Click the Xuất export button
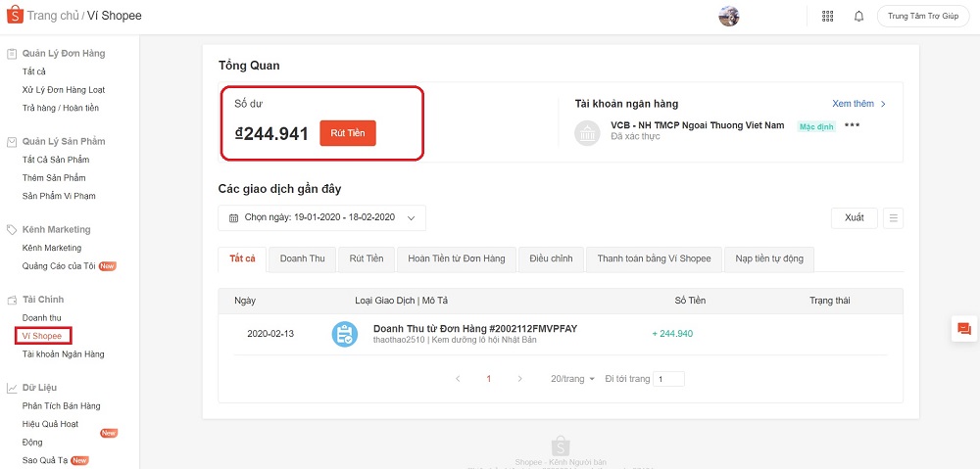Image resolution: width=980 pixels, height=469 pixels. [855, 218]
